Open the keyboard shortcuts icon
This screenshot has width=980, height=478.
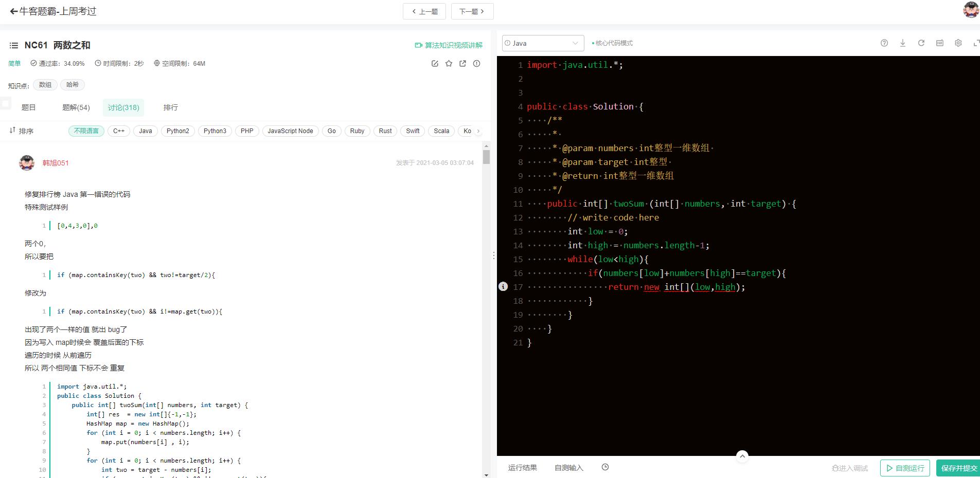(939, 43)
